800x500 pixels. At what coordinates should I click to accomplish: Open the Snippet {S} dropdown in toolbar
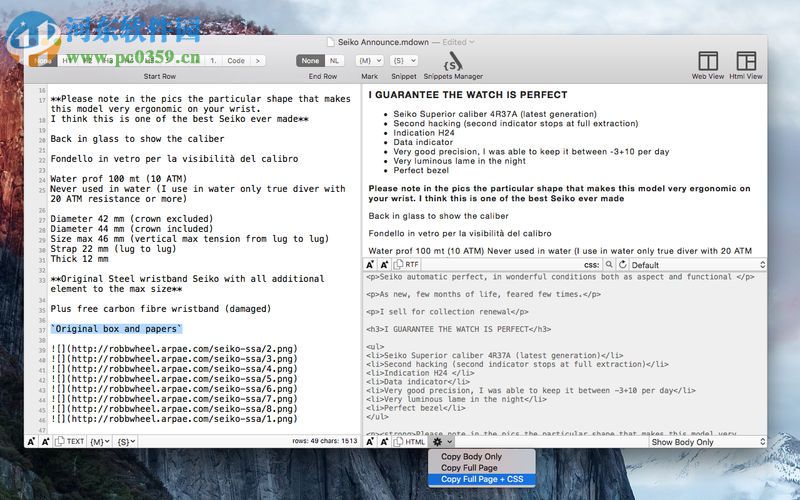tap(404, 61)
